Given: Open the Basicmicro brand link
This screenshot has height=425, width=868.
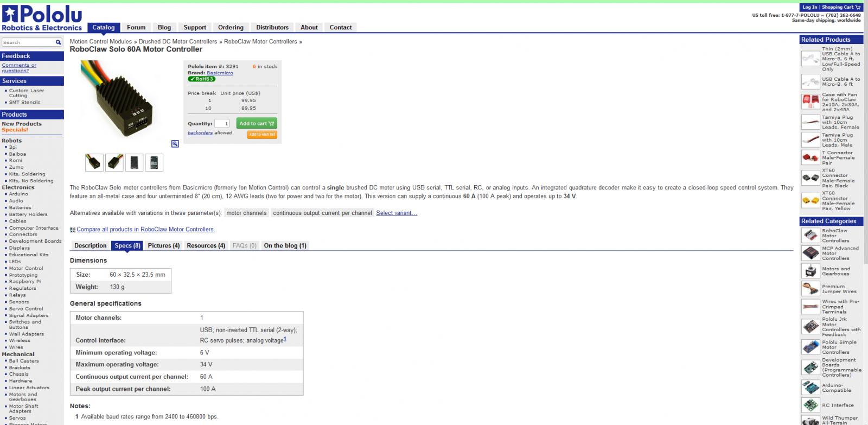Looking at the screenshot, I should pos(220,73).
